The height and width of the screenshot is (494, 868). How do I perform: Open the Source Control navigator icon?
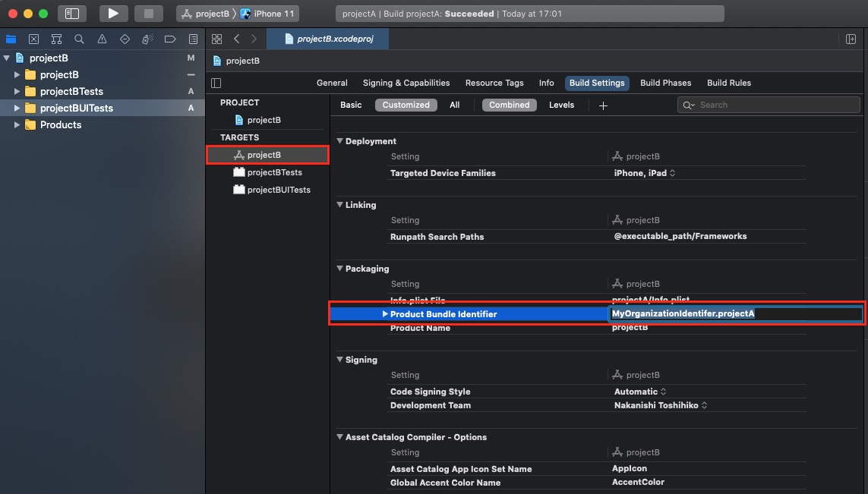click(33, 39)
